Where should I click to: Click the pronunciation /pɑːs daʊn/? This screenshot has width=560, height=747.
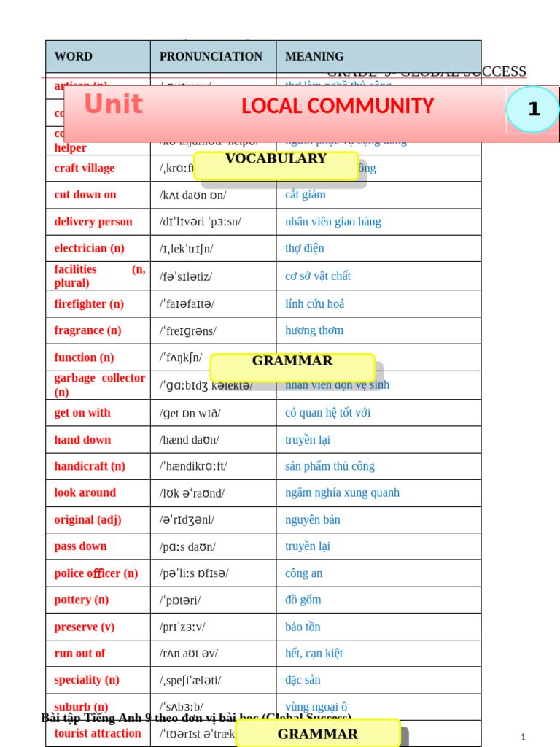[x=187, y=547]
